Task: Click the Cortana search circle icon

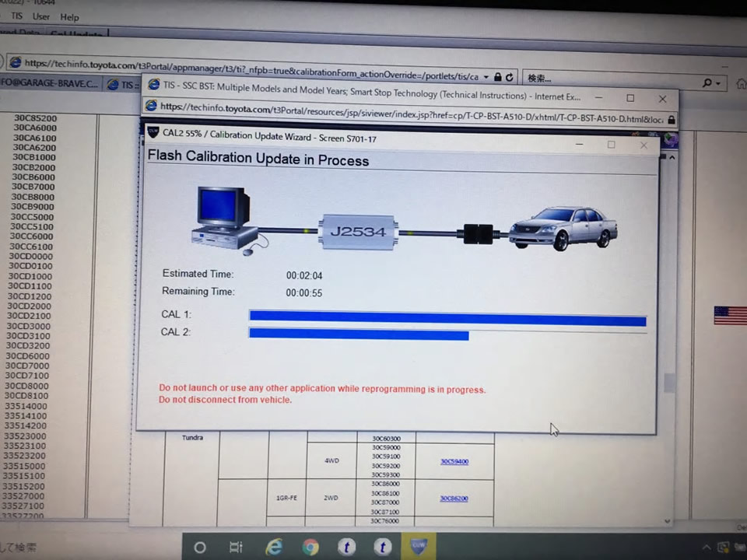Action: (200, 548)
